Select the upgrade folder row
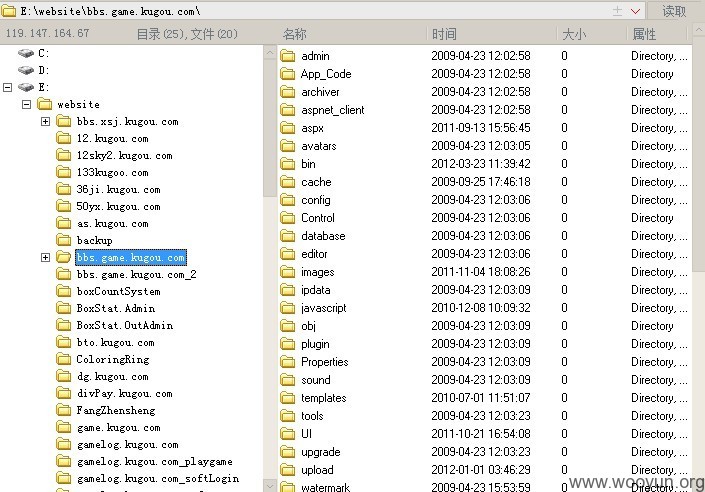The width and height of the screenshot is (705, 492). (x=484, y=452)
